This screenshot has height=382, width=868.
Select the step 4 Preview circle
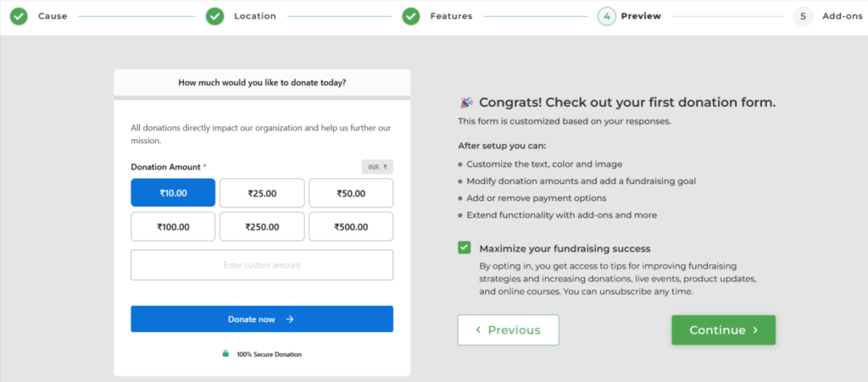click(x=607, y=17)
